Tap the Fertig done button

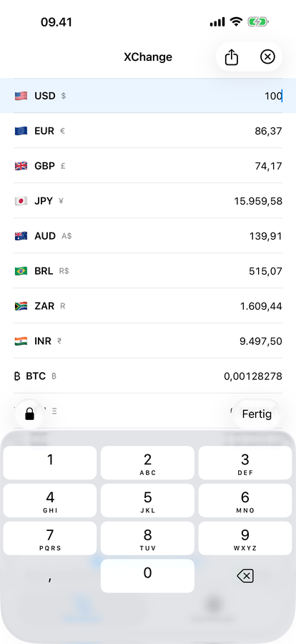pos(257,414)
